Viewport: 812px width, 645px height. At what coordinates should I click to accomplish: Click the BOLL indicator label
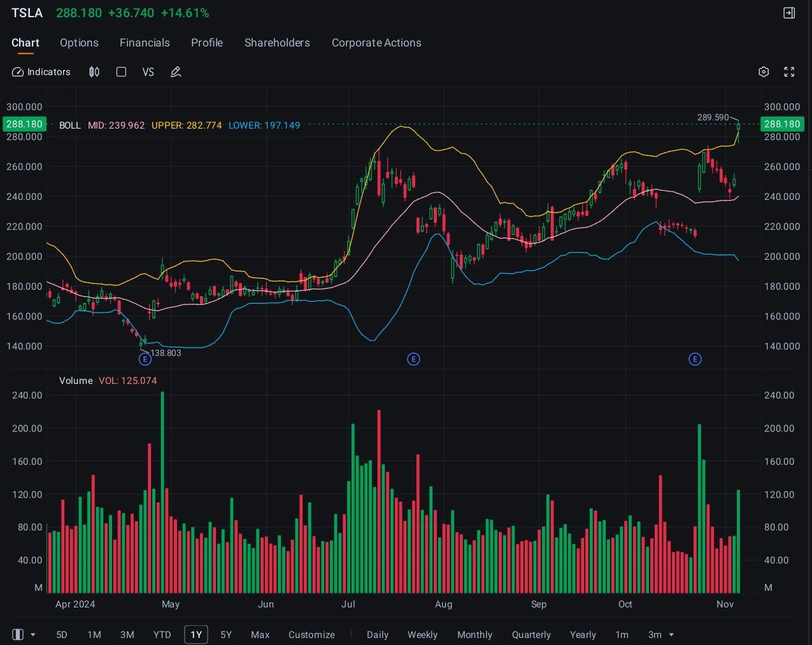70,125
